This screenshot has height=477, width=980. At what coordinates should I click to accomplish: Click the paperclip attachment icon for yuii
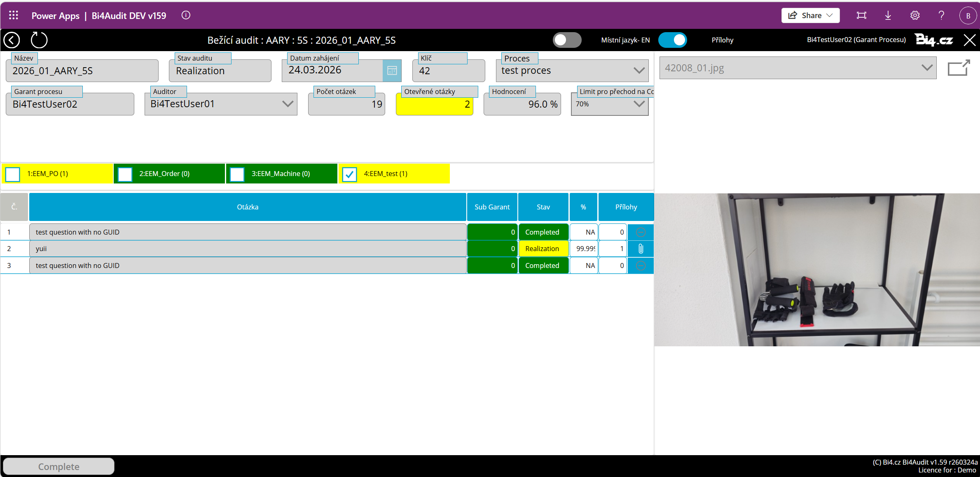(x=641, y=249)
